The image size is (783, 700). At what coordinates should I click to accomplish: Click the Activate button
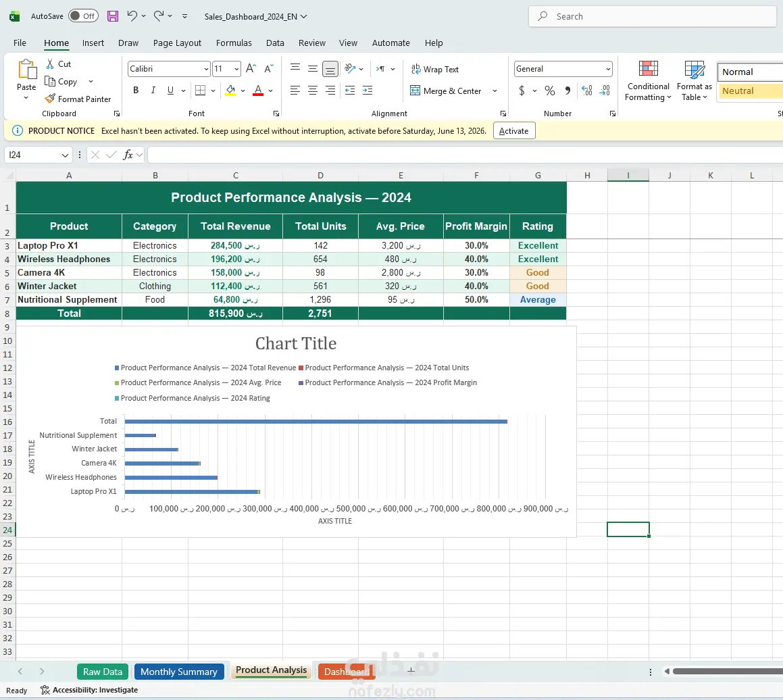514,131
